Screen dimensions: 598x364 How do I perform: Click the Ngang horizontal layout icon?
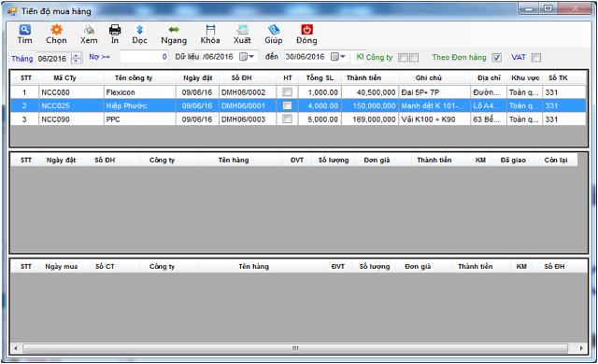point(174,29)
